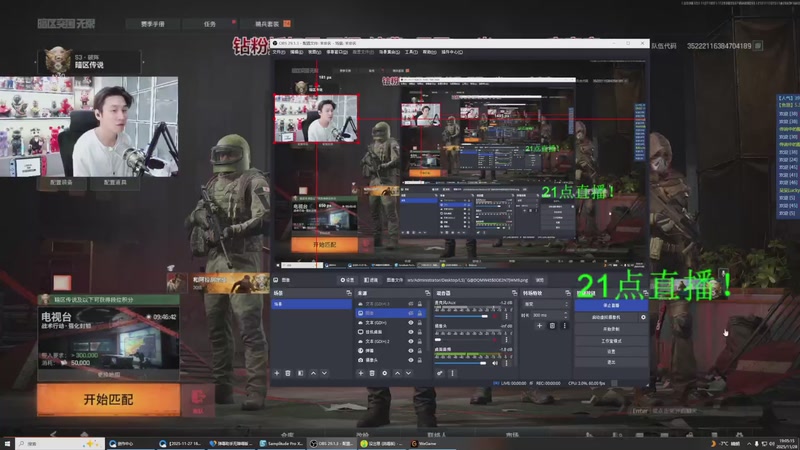Image resolution: width=800 pixels, height=450 pixels.
Task: Add a new scene in OBS scenes panel
Action: click(277, 373)
